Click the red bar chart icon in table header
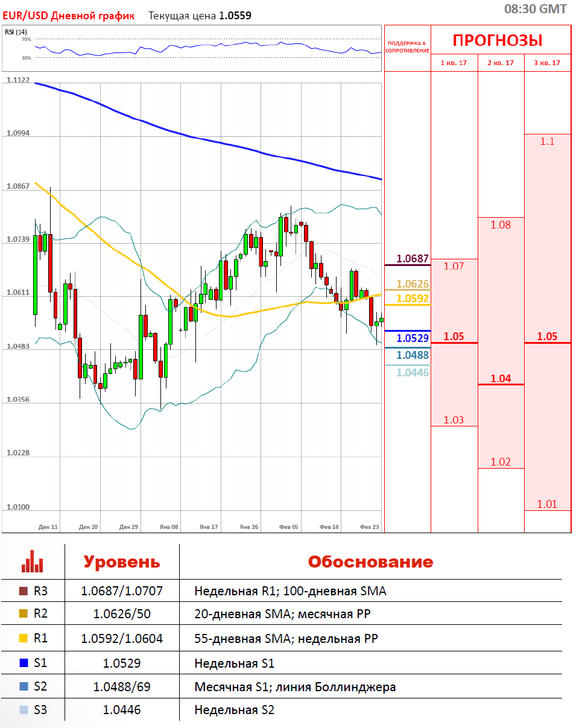The image size is (585, 728). pyautogui.click(x=32, y=562)
